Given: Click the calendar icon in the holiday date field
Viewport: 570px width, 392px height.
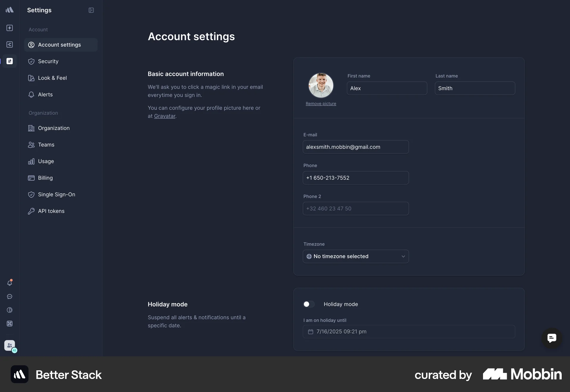Looking at the screenshot, I should tap(311, 332).
